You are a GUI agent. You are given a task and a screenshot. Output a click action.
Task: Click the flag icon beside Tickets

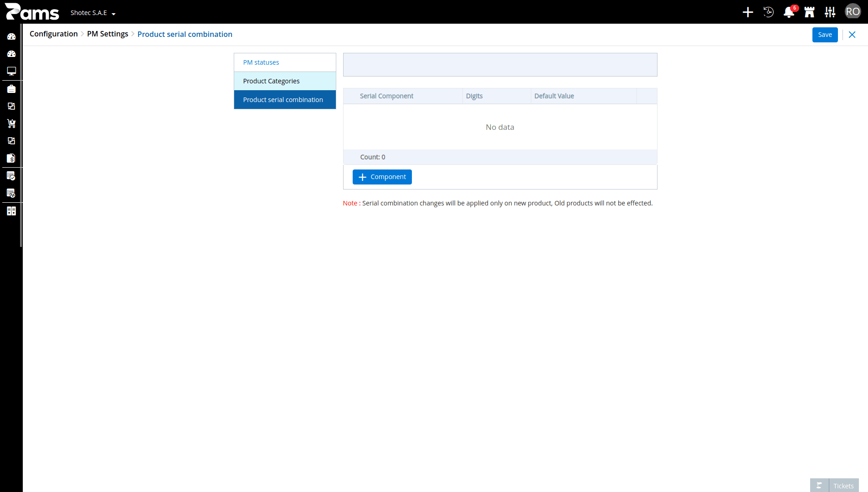819,486
